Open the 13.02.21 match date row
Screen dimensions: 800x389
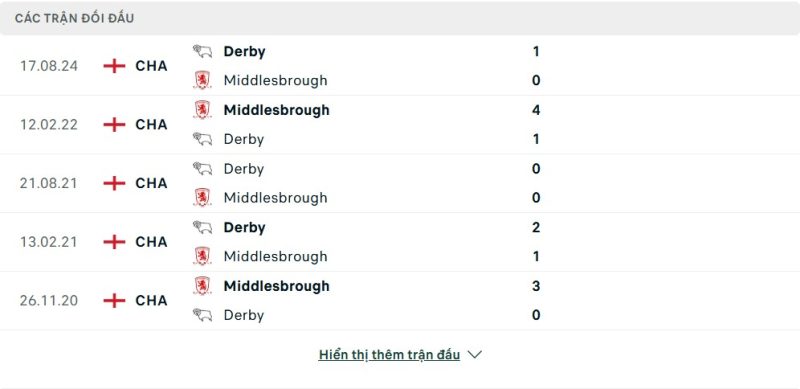(400, 242)
